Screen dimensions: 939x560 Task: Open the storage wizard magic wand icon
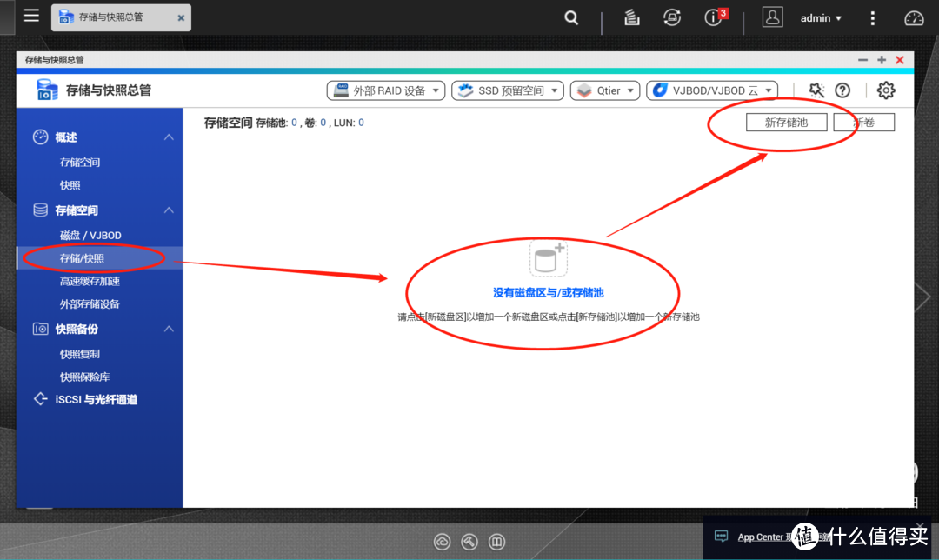pos(815,90)
